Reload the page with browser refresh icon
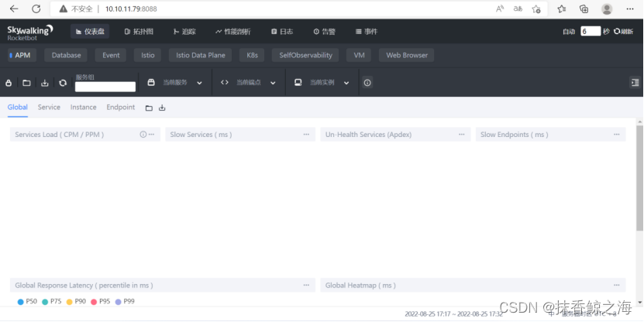The image size is (644, 322). pyautogui.click(x=36, y=9)
